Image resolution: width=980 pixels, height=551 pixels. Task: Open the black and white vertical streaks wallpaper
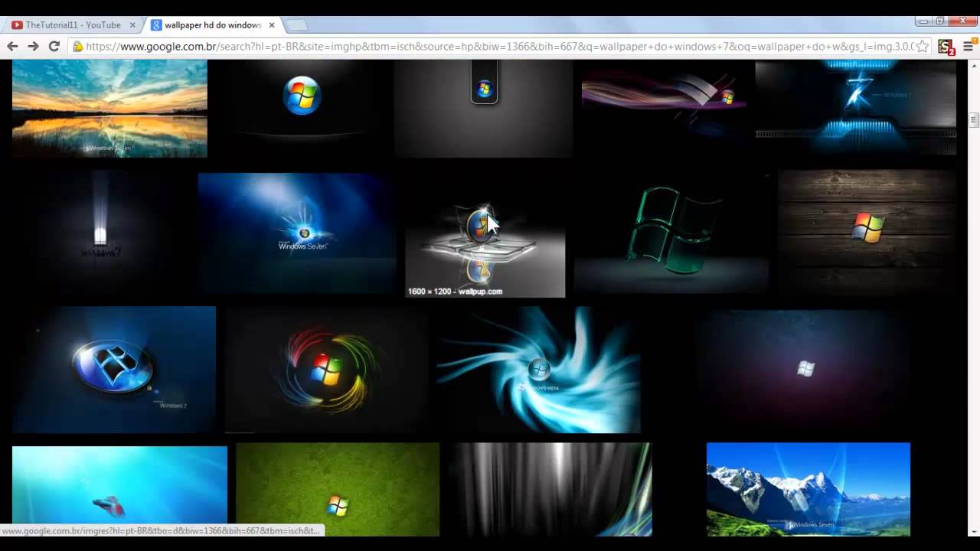pos(551,490)
